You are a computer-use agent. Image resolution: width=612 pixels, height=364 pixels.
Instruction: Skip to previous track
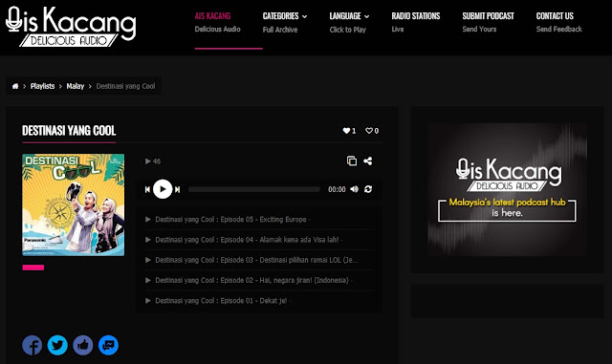coord(147,189)
